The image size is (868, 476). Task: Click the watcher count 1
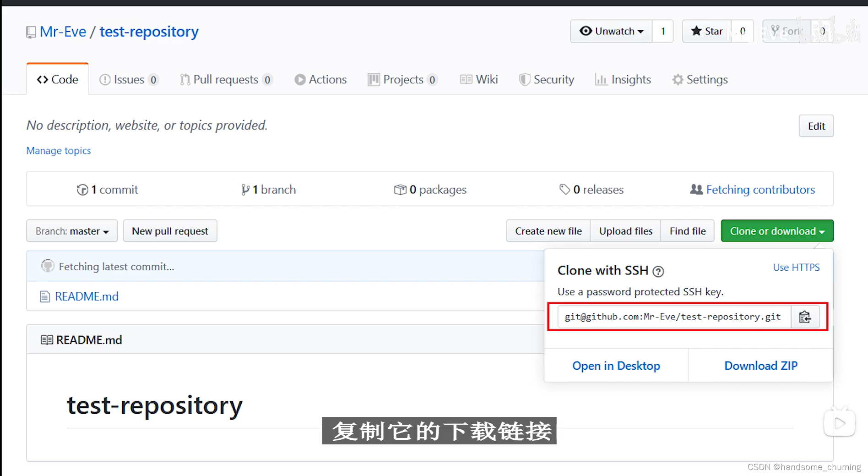[x=662, y=31]
